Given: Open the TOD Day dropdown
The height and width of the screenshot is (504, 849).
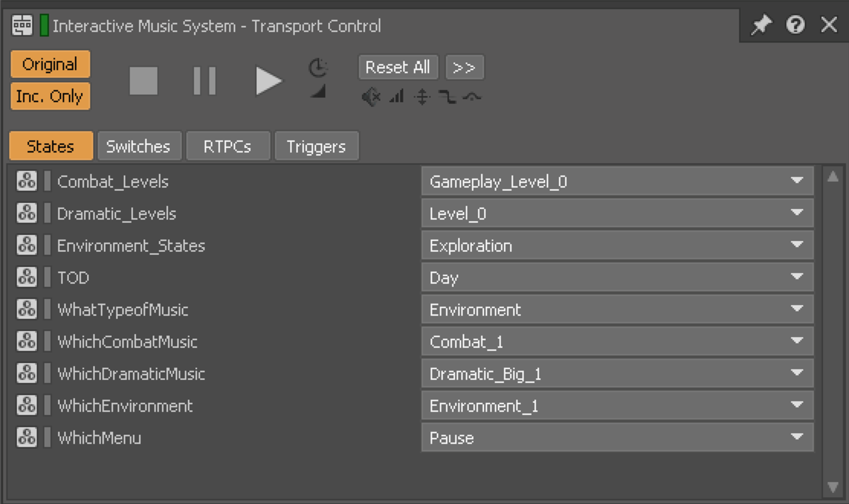Looking at the screenshot, I should coord(617,278).
